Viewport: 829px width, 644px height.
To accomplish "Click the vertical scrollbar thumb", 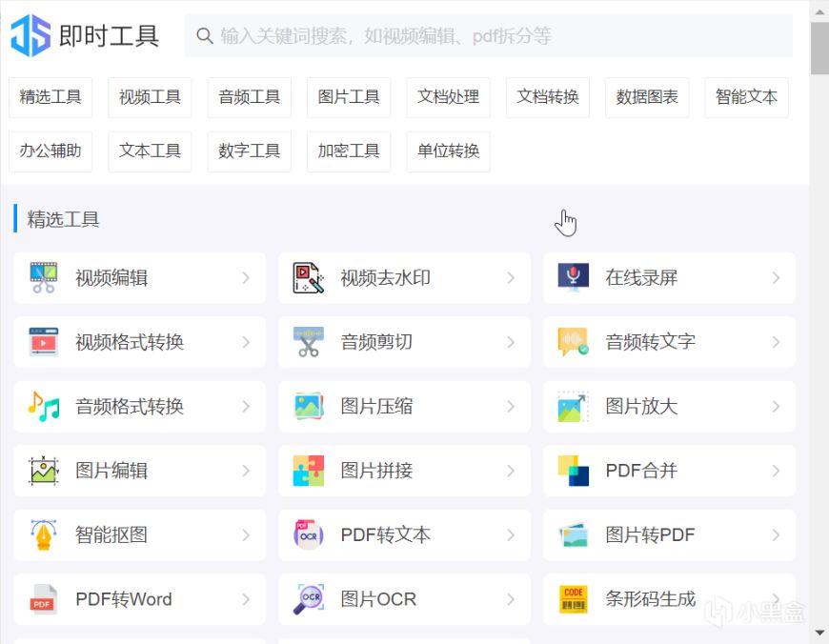I will [819, 49].
